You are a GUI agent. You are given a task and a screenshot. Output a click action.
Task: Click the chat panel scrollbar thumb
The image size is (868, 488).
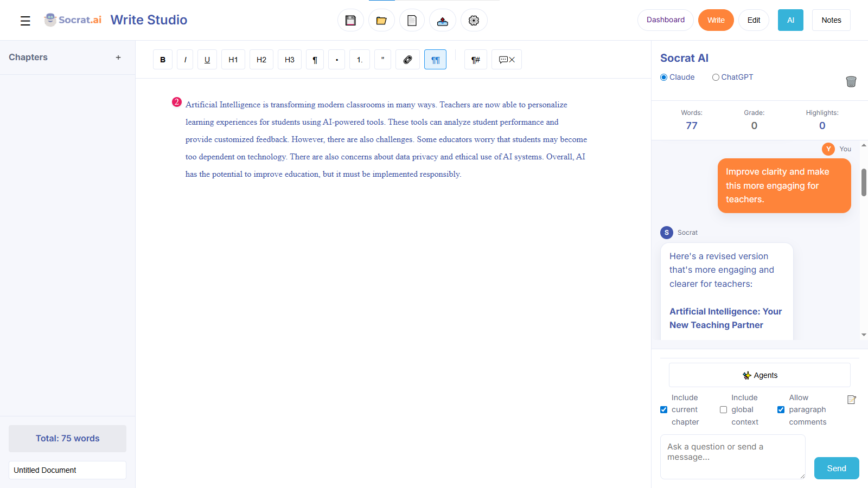[864, 182]
